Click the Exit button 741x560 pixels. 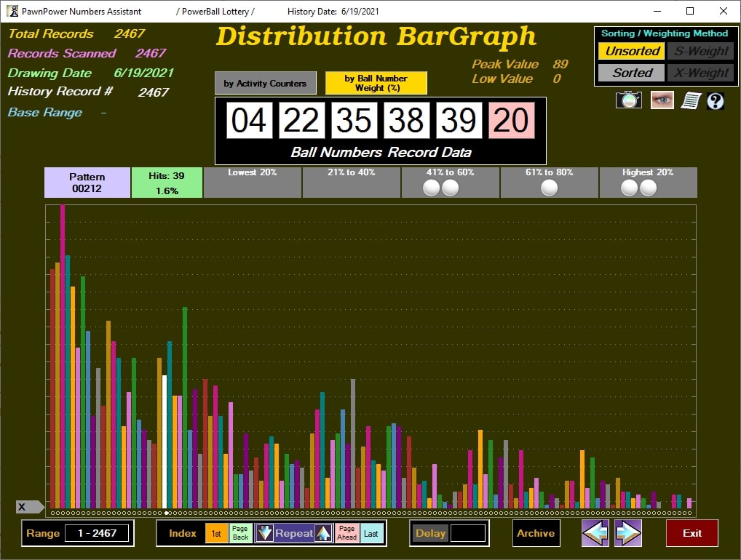(x=692, y=533)
